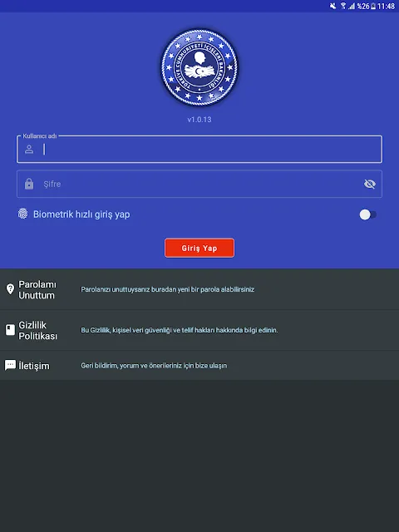
Task: Click the feedback description under İletişim
Action: (x=154, y=366)
